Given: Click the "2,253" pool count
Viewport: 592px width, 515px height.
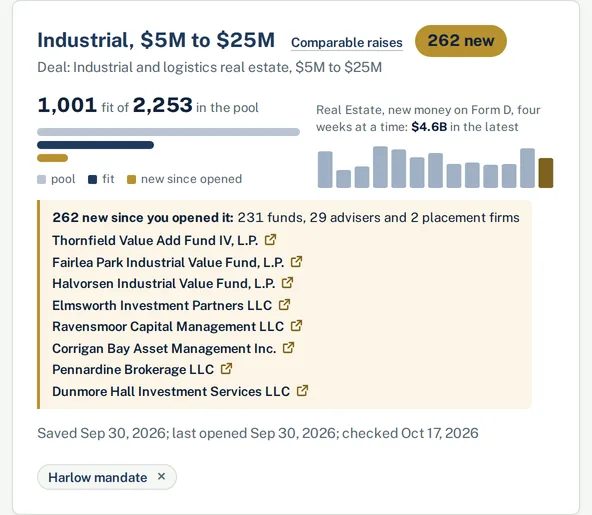Looking at the screenshot, I should [x=163, y=105].
